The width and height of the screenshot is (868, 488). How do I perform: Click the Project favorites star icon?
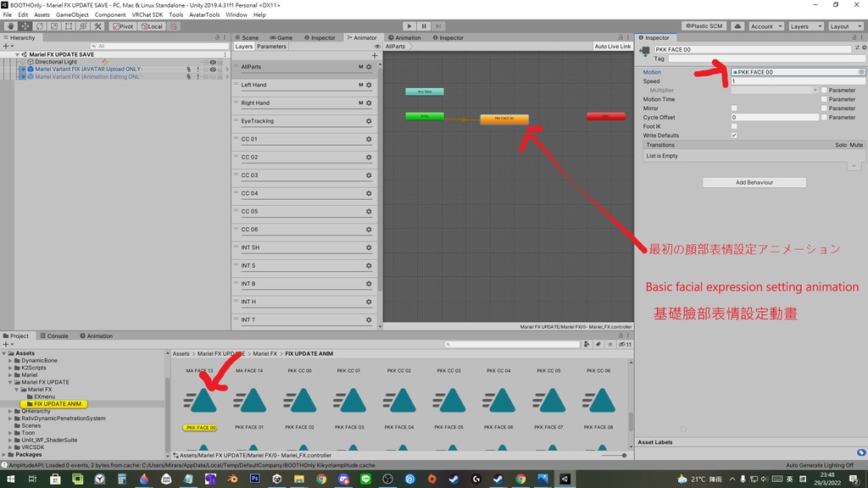click(610, 344)
